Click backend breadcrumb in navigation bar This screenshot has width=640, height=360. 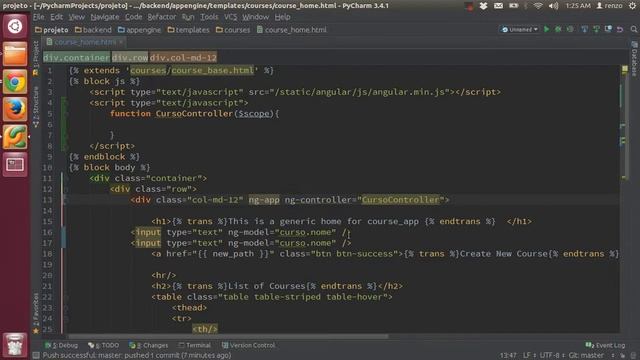(93, 30)
